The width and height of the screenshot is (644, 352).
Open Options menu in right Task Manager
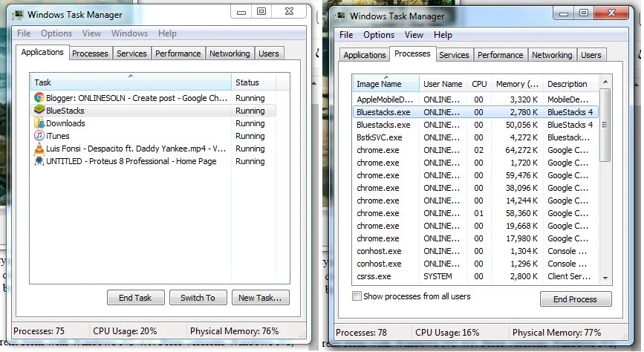(379, 35)
